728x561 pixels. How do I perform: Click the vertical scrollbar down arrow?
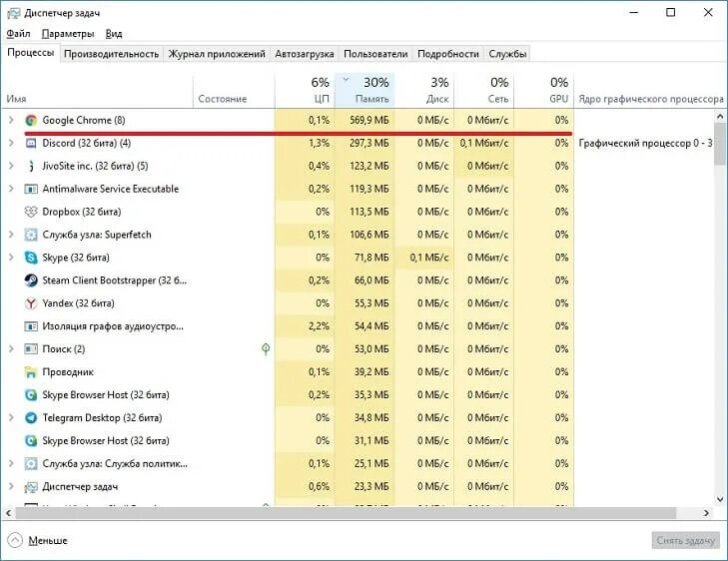720,500
